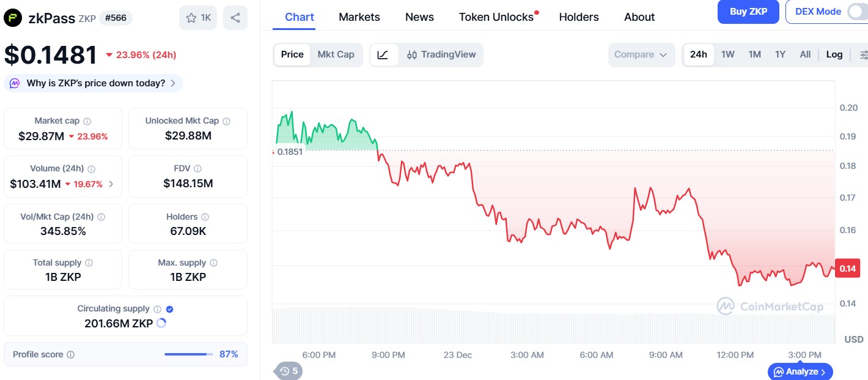Screen dimensions: 868x380
Task: Open the CoinMarketCap logo watermark
Action: (x=771, y=306)
